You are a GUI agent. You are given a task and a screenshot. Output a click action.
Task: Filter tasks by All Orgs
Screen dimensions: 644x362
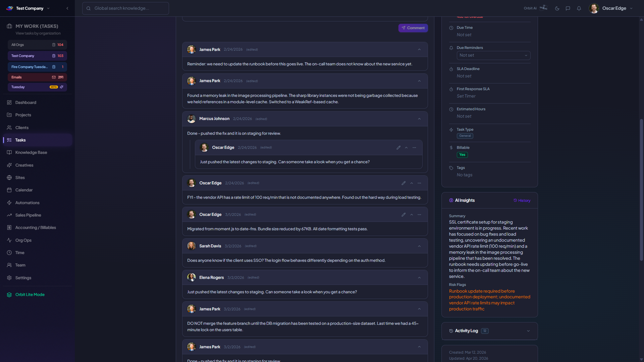pos(37,45)
